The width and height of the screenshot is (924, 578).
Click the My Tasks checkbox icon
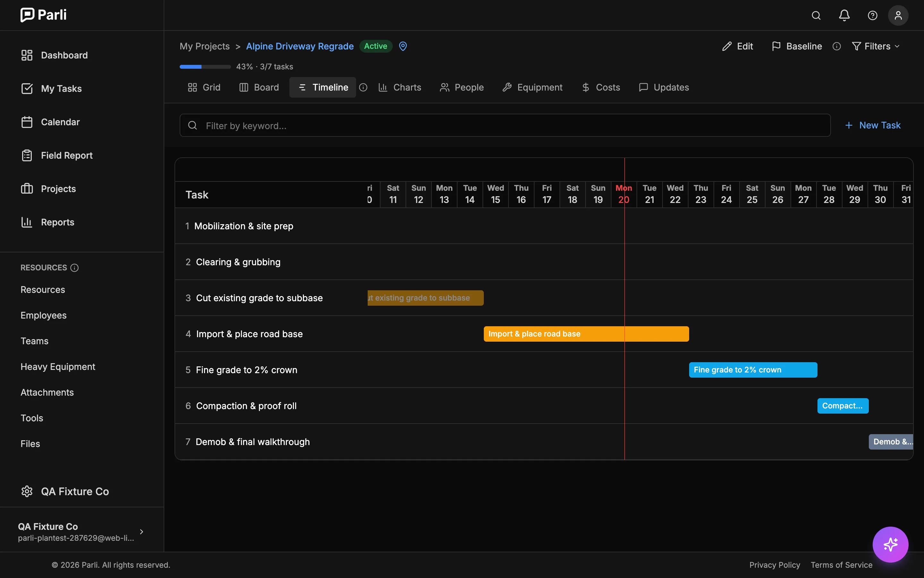[27, 89]
